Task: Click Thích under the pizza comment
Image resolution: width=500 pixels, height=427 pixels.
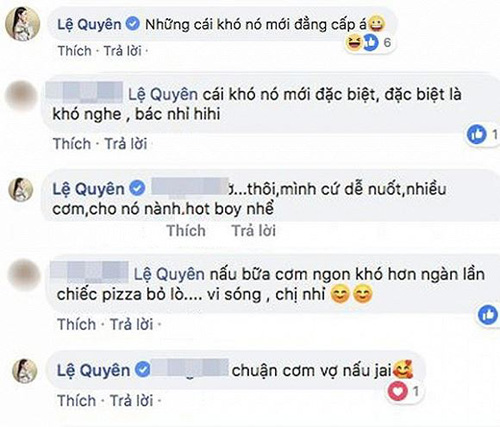Action: click(x=76, y=324)
